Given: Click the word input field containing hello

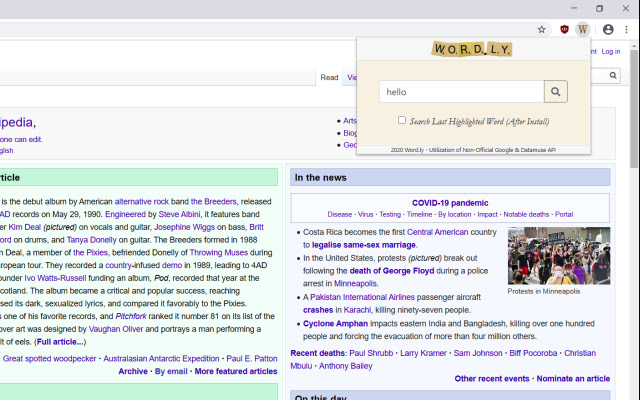Looking at the screenshot, I should point(461,92).
